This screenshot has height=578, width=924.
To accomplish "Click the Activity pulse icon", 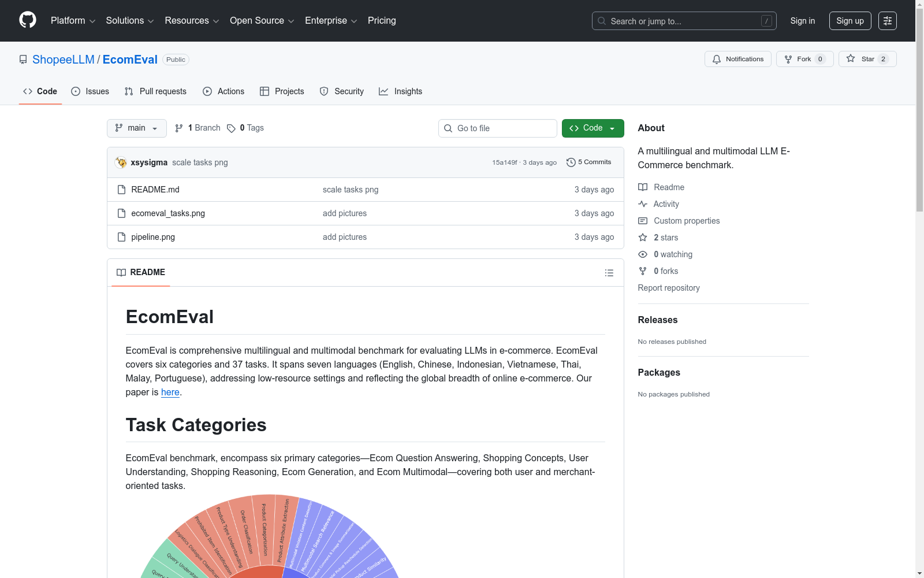I will click(x=643, y=204).
